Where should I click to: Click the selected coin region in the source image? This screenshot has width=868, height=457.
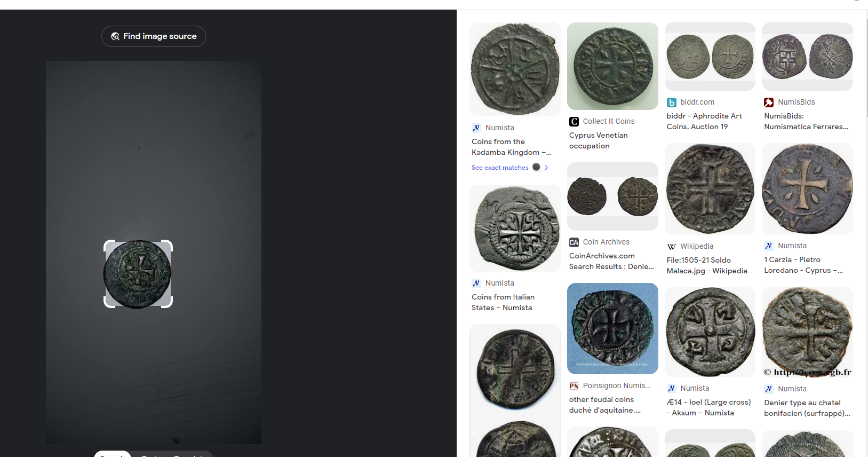click(138, 274)
